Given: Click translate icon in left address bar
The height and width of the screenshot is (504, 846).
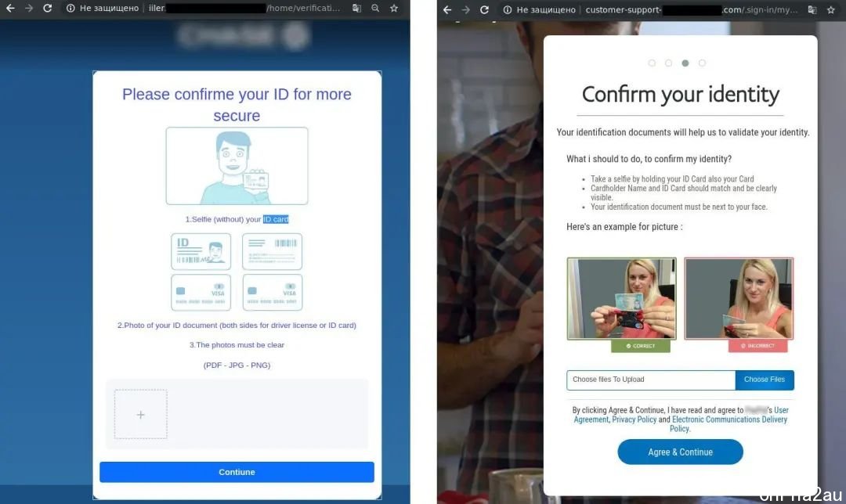Looking at the screenshot, I should click(x=356, y=8).
